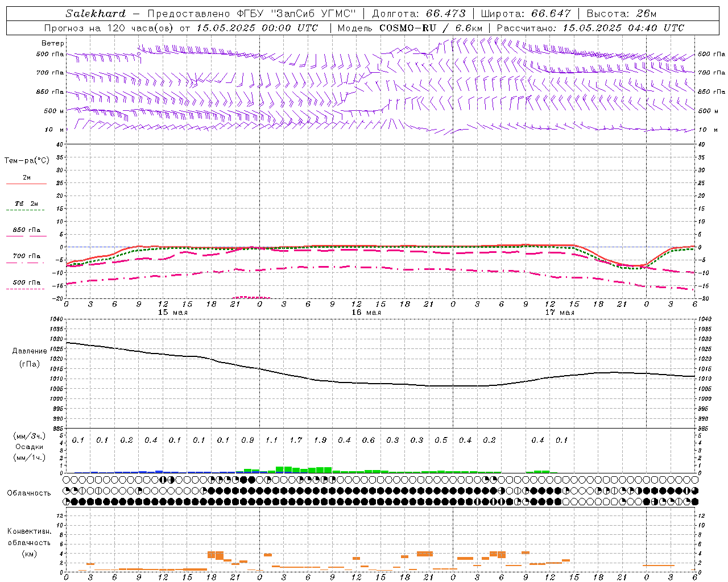Click the Давление panel label
The image size is (728, 582).
point(30,351)
